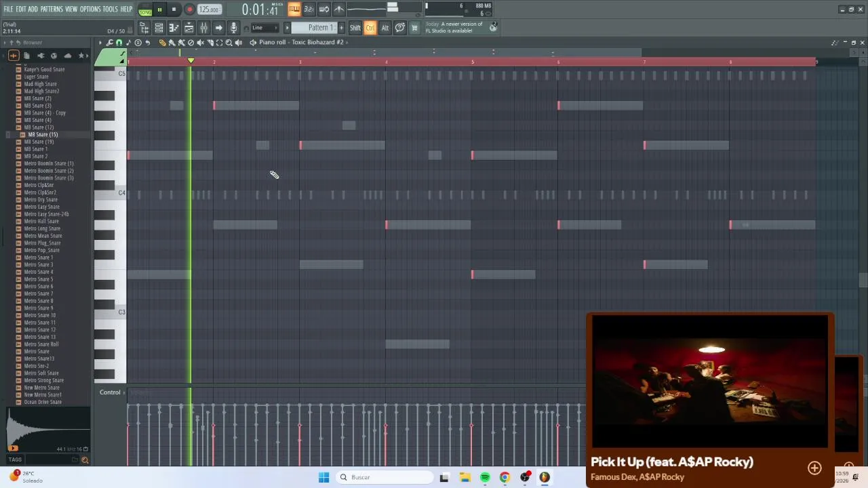Click the 0:01:41 time display

(260, 10)
